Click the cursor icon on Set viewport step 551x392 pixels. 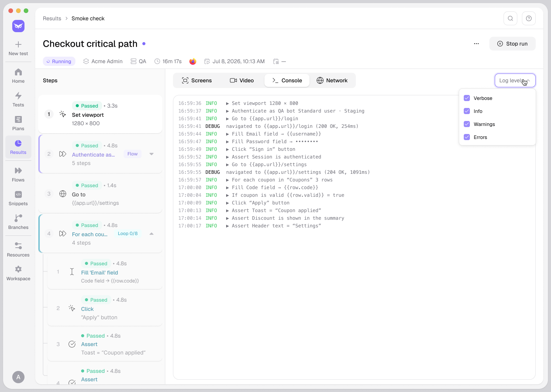point(63,114)
